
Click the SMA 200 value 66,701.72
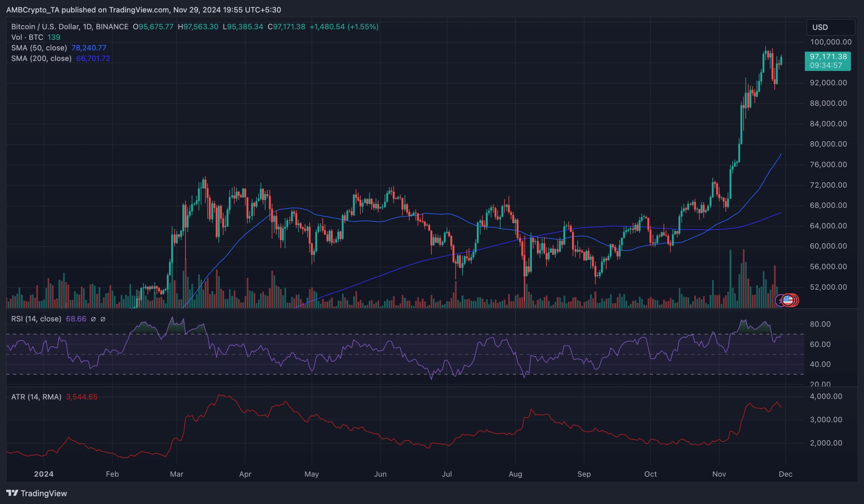(93, 58)
